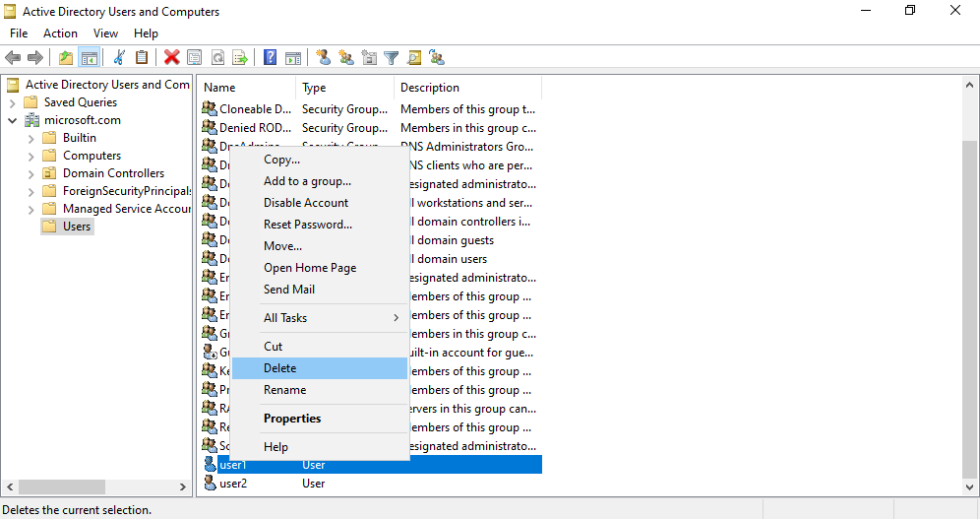
Task: Sort list by Name column header
Action: click(x=247, y=88)
